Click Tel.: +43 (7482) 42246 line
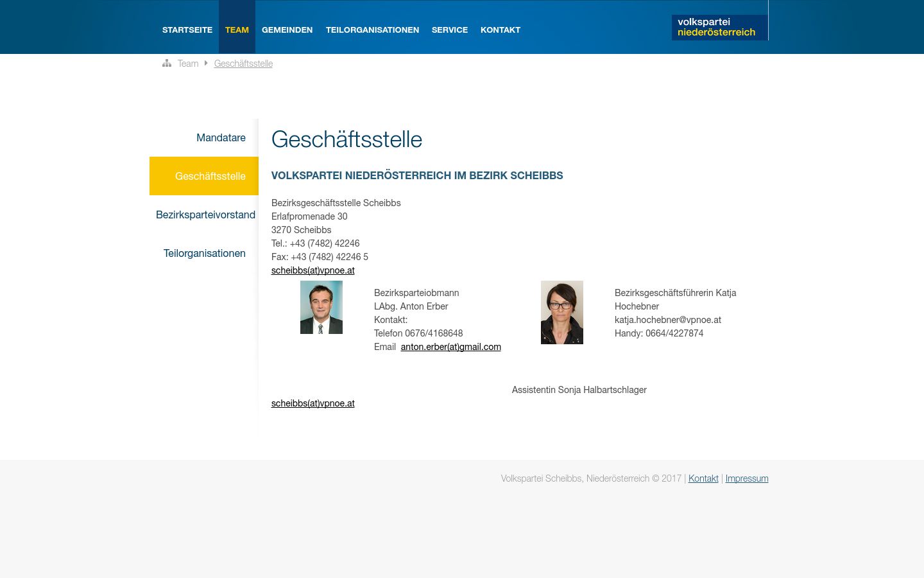The height and width of the screenshot is (578, 924). coord(316,243)
